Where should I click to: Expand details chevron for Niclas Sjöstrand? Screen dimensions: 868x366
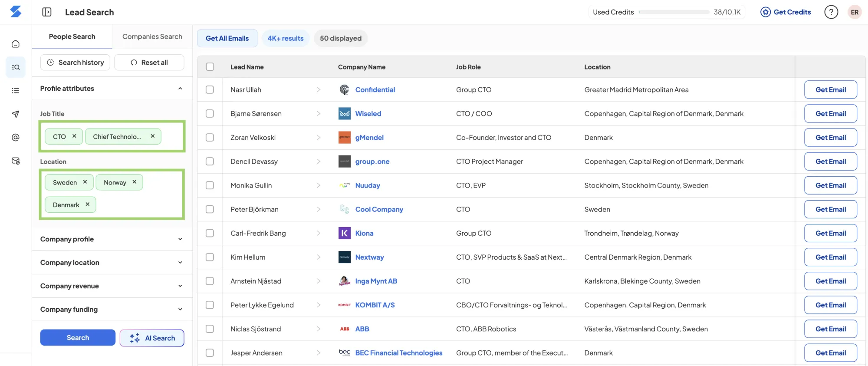click(x=319, y=329)
